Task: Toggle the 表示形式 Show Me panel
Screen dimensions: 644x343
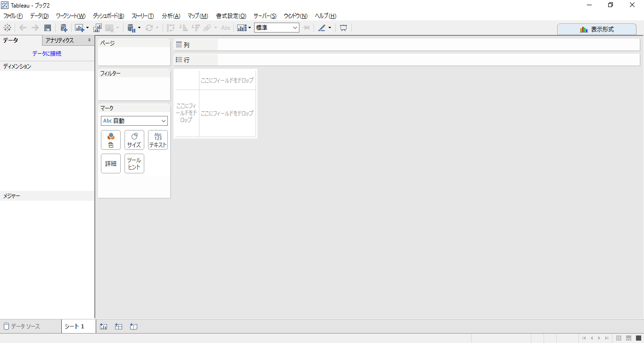Action: (x=597, y=29)
